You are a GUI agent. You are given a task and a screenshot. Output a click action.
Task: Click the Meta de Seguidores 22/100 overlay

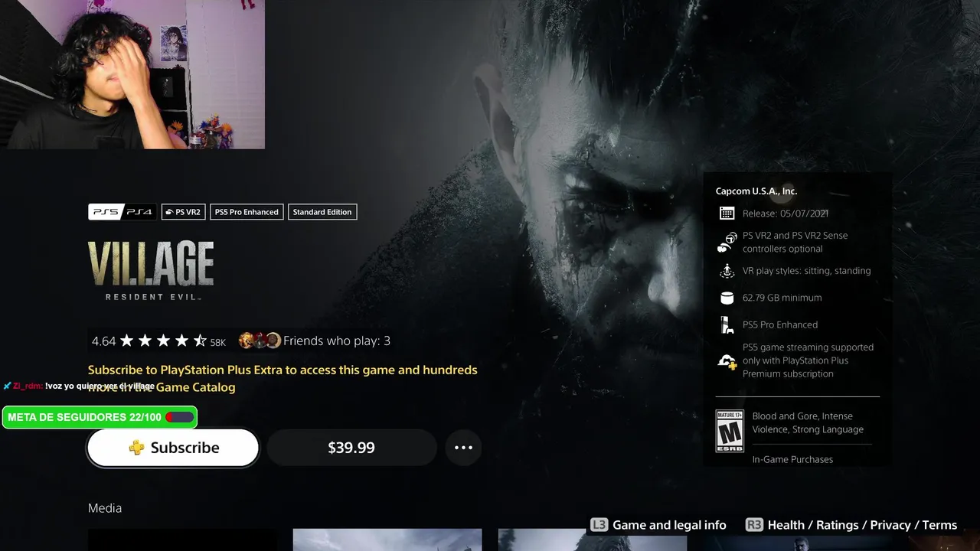tap(100, 417)
